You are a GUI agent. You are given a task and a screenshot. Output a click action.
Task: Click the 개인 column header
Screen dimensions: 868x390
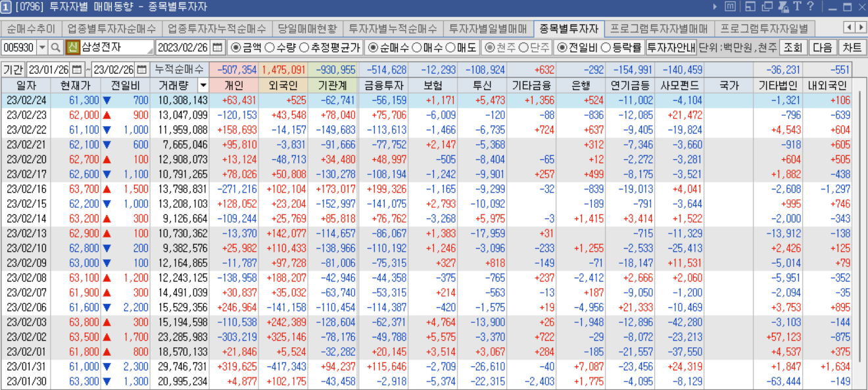(234, 85)
